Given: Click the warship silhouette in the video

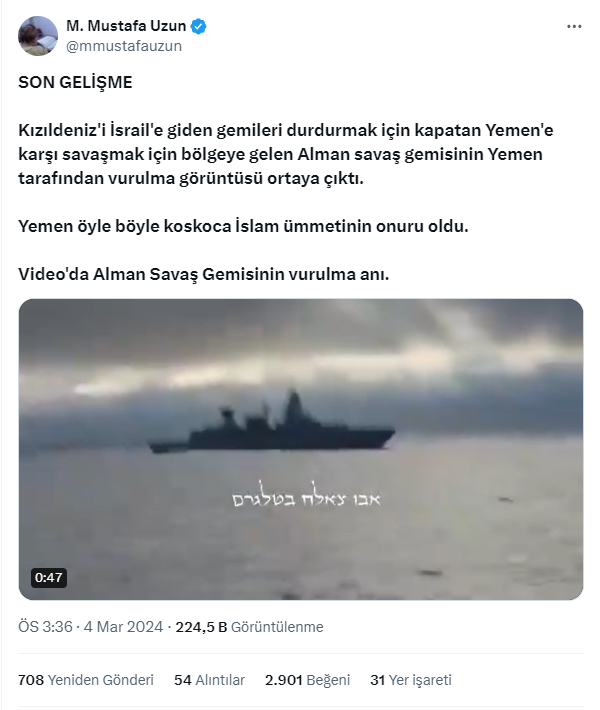Looking at the screenshot, I should click(271, 423).
